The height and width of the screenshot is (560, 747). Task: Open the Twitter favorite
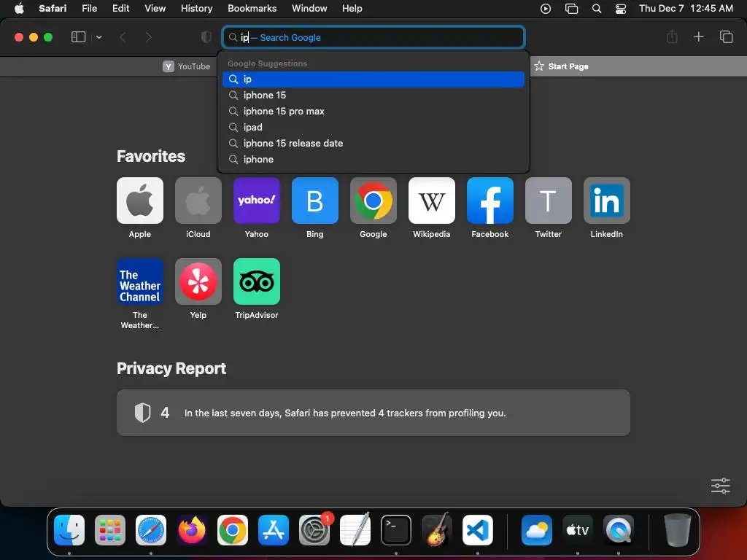pyautogui.click(x=549, y=201)
